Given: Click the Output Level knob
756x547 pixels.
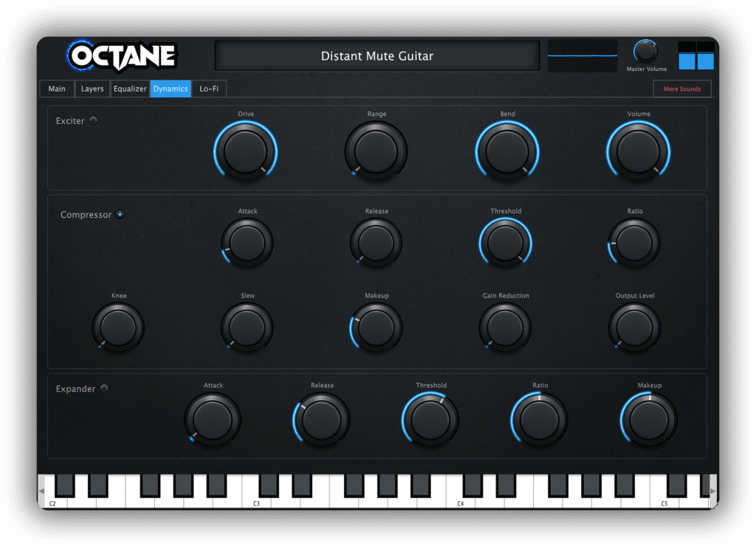Looking at the screenshot, I should click(x=634, y=328).
